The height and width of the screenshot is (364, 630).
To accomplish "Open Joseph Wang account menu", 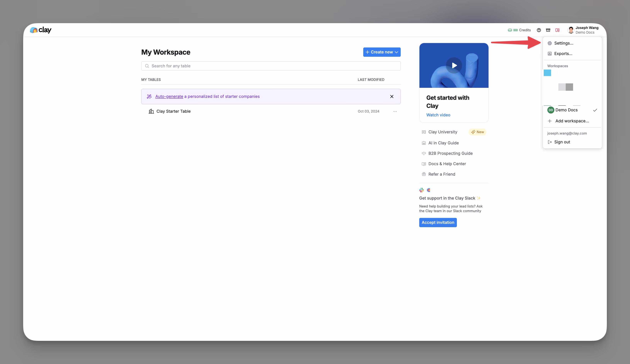I will point(583,30).
